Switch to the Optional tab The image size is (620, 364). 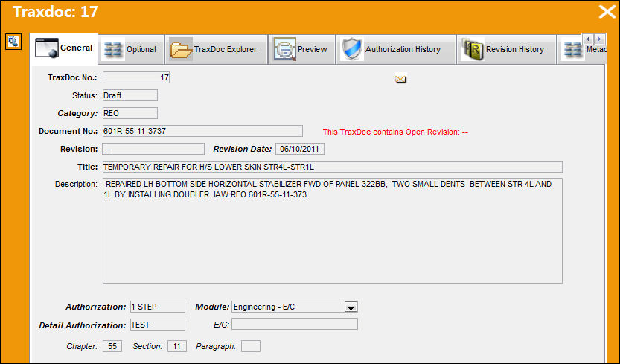coord(131,49)
